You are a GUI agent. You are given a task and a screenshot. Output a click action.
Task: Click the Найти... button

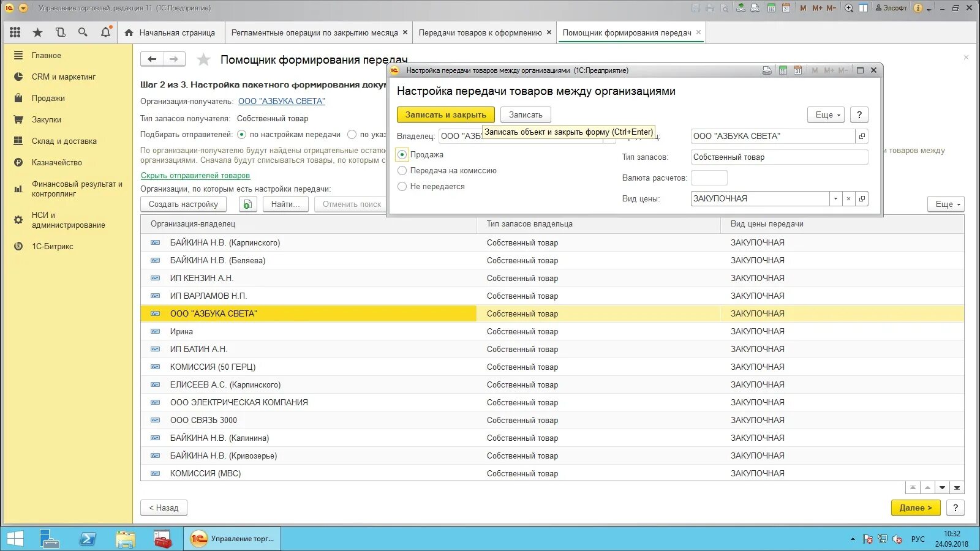coord(286,204)
